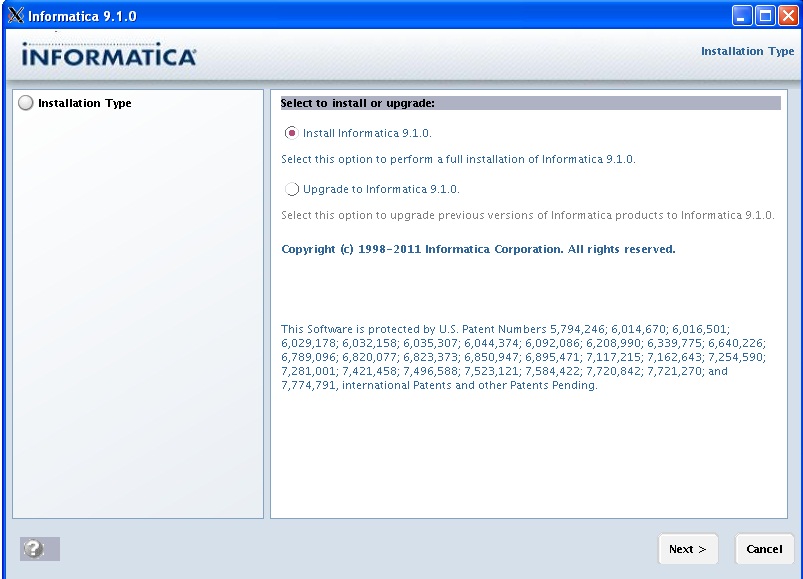Cancel the Informatica installation
The image size is (803, 579).
pyautogui.click(x=764, y=549)
